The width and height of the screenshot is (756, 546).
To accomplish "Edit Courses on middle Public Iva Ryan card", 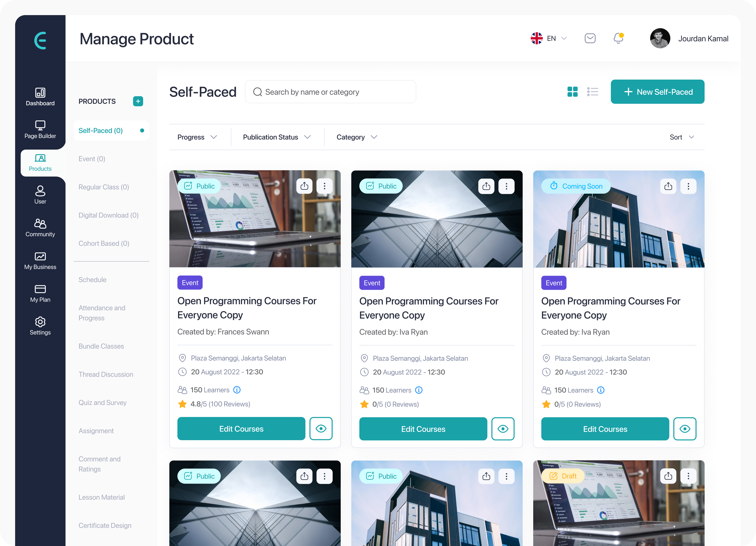I will point(423,429).
